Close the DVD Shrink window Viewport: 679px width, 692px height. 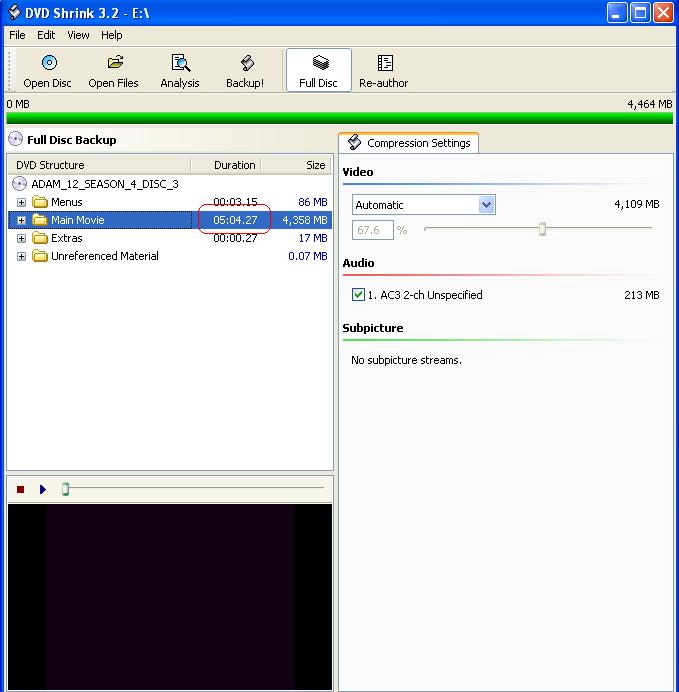tap(663, 12)
